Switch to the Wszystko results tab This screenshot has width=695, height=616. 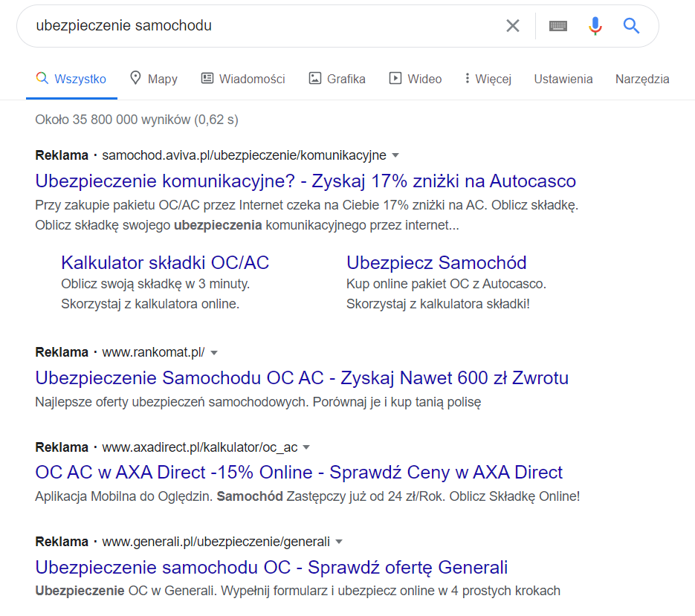[71, 79]
